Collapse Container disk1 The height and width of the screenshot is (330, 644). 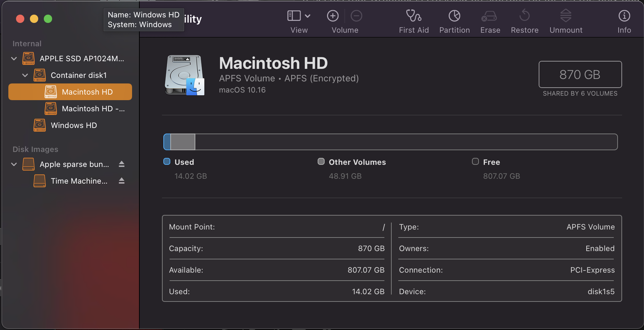pyautogui.click(x=25, y=75)
